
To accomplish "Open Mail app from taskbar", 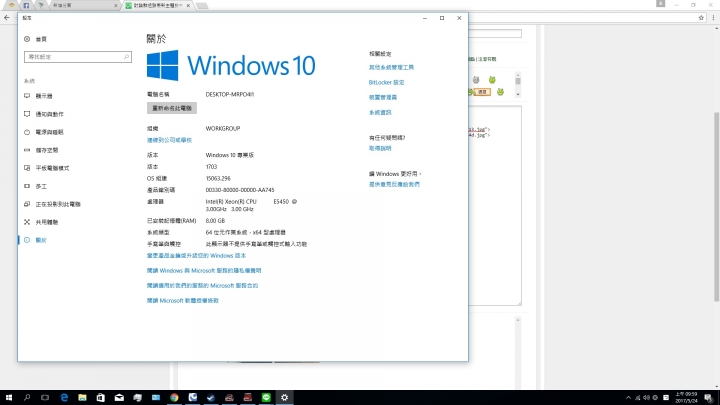I will 119,398.
